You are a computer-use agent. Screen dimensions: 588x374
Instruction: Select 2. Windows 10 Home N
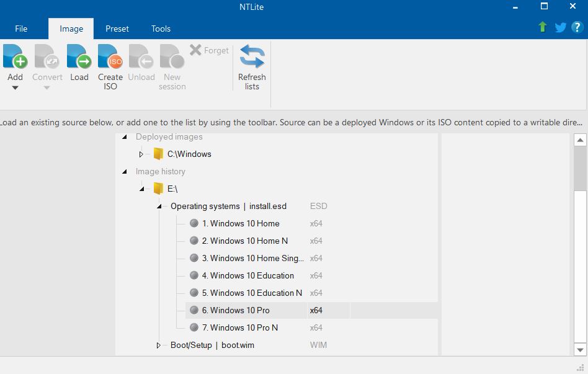coord(245,241)
